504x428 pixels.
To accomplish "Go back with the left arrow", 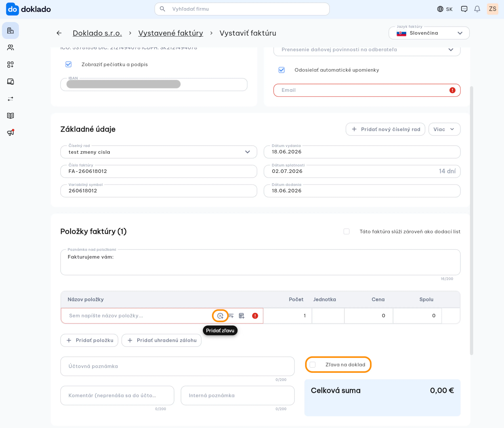I will [59, 33].
